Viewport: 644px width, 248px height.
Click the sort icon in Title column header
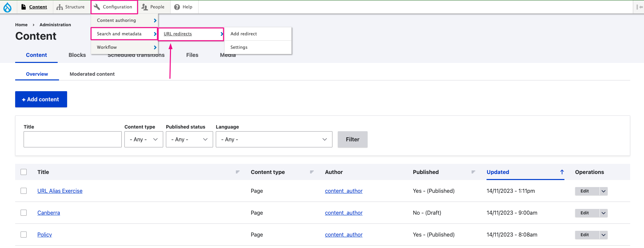237,172
